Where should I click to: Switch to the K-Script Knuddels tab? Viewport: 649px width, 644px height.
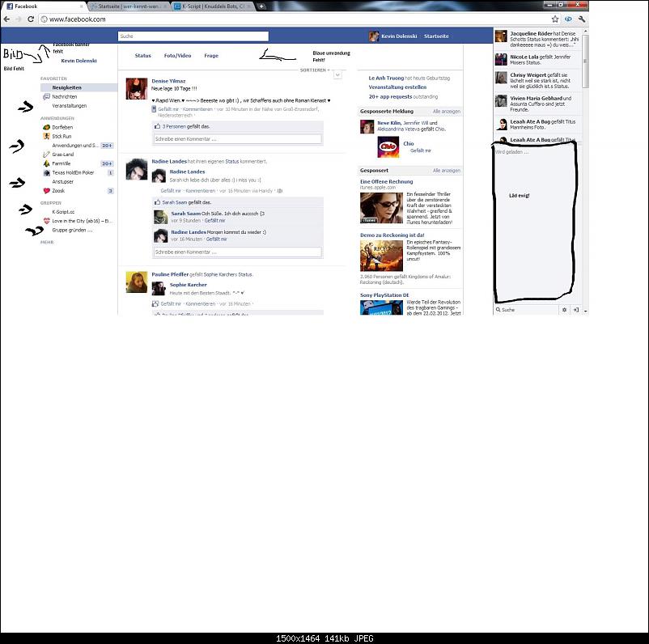[x=212, y=6]
